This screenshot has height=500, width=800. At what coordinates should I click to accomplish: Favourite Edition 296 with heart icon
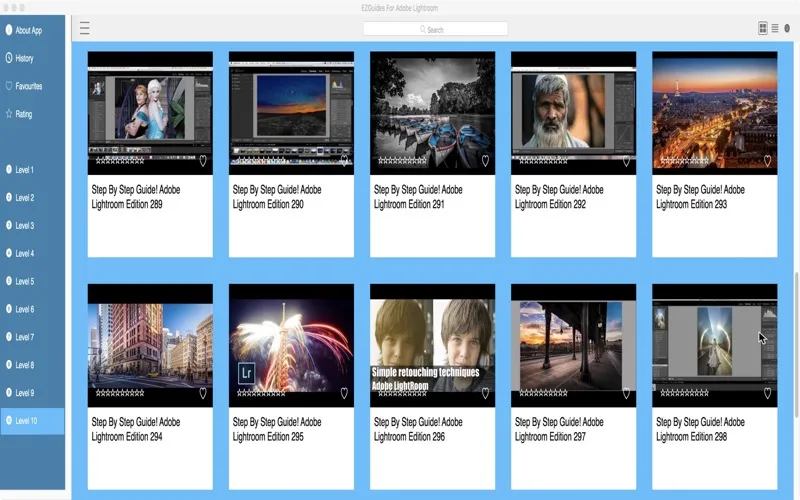pyautogui.click(x=485, y=393)
